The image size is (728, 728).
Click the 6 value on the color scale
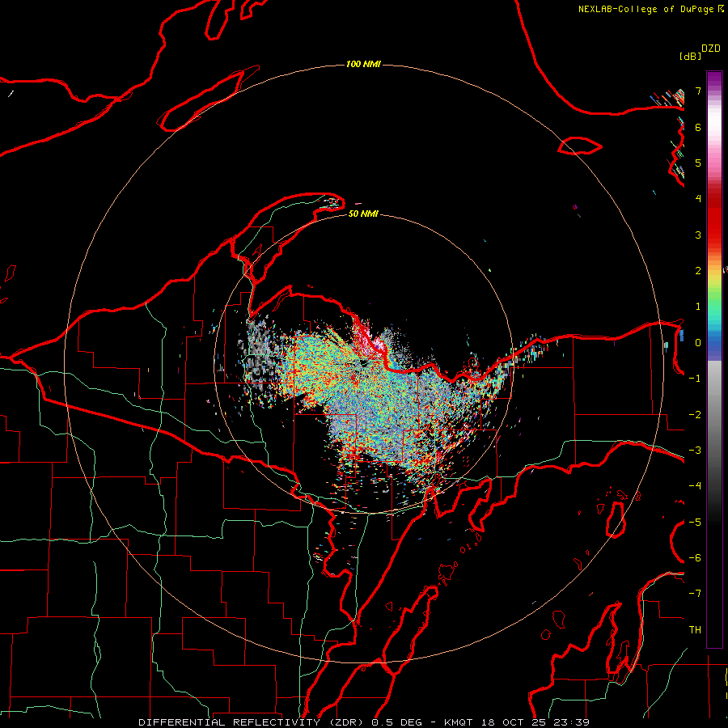coord(698,127)
